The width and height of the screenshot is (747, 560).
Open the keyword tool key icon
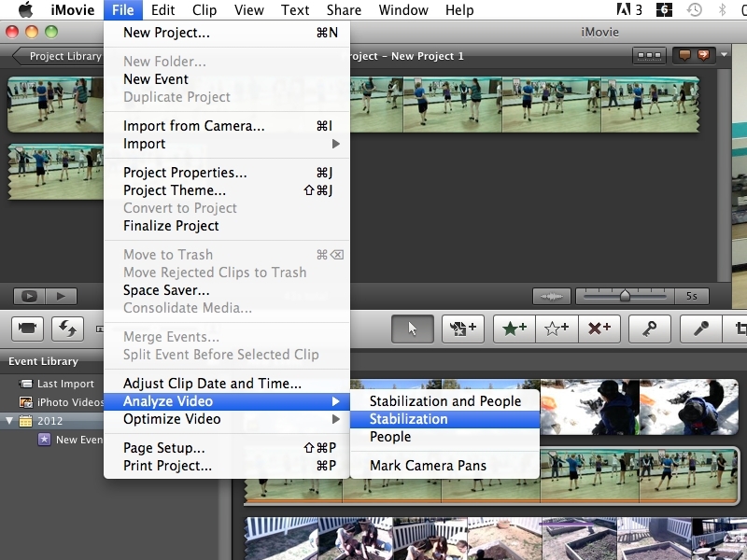pyautogui.click(x=650, y=329)
